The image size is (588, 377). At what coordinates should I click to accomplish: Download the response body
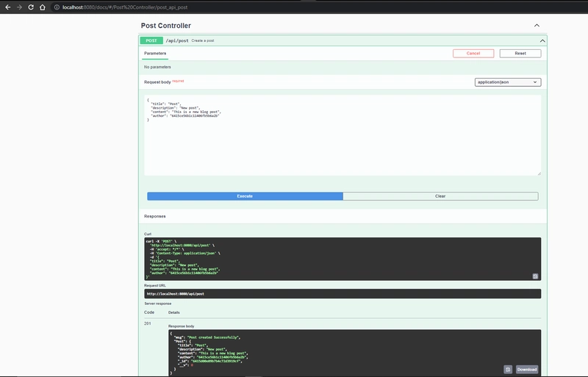527,370
